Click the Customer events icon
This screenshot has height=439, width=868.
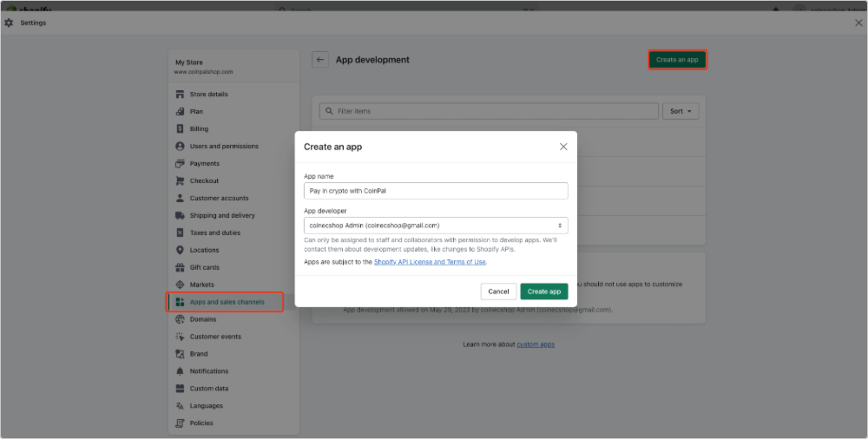[180, 337]
